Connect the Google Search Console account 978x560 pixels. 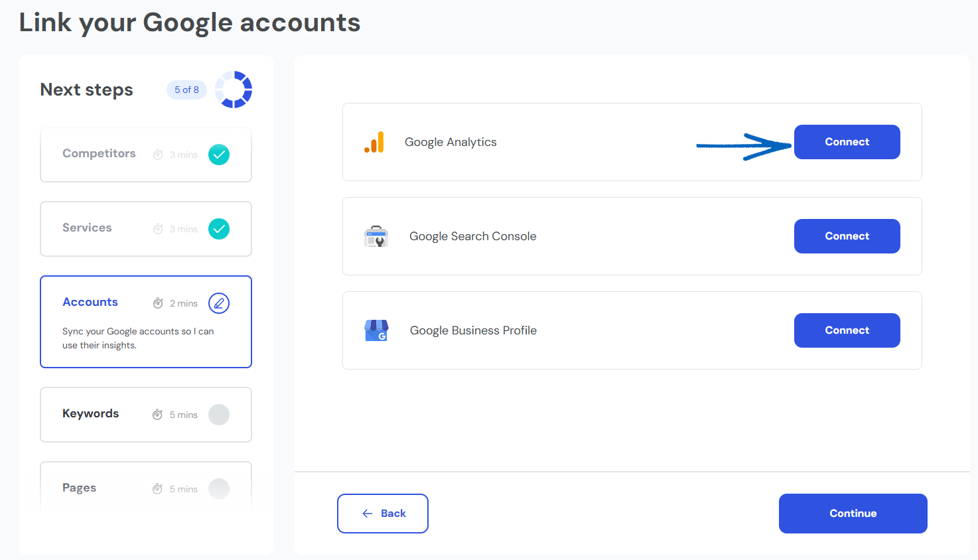pyautogui.click(x=847, y=236)
